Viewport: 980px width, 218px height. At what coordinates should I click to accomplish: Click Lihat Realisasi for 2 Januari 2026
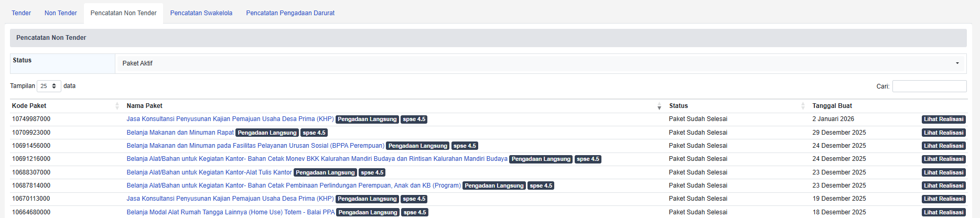(x=943, y=119)
